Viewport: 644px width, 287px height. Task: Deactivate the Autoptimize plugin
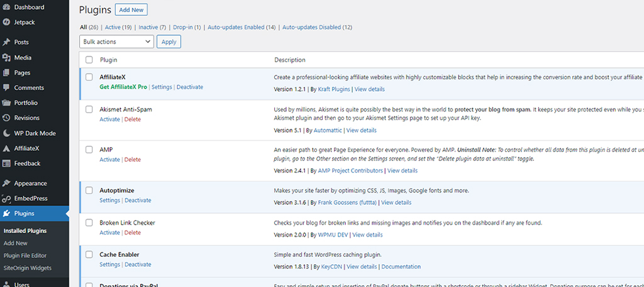(x=138, y=200)
